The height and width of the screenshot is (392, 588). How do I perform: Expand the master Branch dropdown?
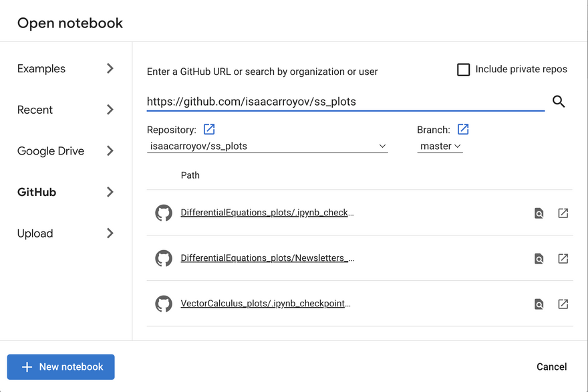click(440, 146)
